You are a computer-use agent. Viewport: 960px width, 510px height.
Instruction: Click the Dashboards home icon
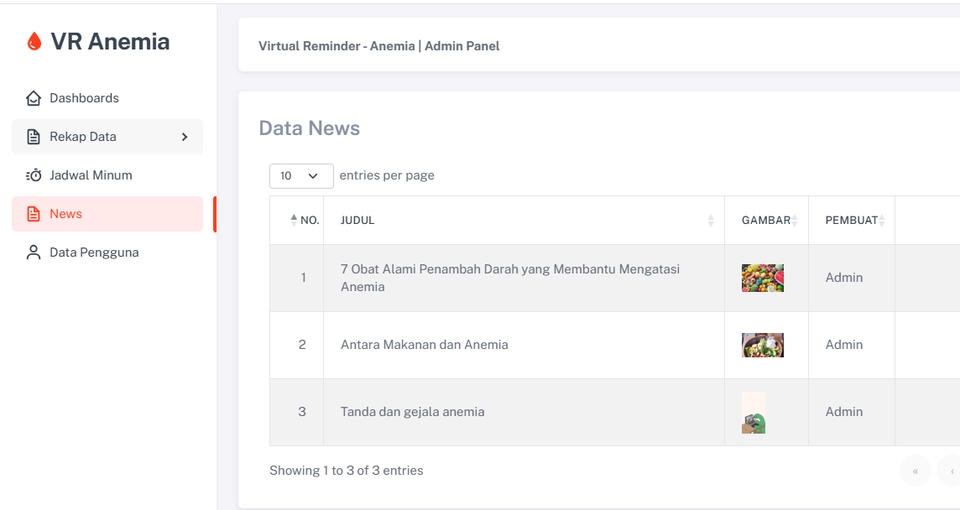[x=33, y=98]
